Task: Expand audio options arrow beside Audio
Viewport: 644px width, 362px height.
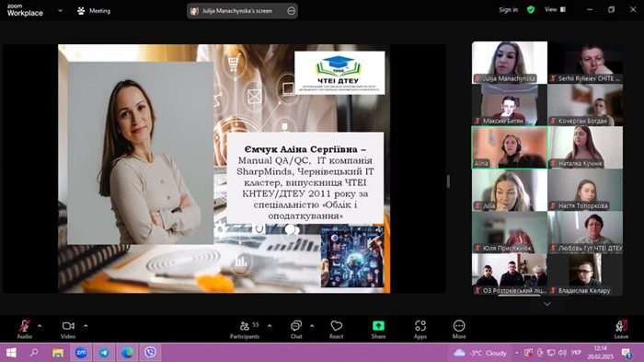Action: pyautogui.click(x=40, y=326)
